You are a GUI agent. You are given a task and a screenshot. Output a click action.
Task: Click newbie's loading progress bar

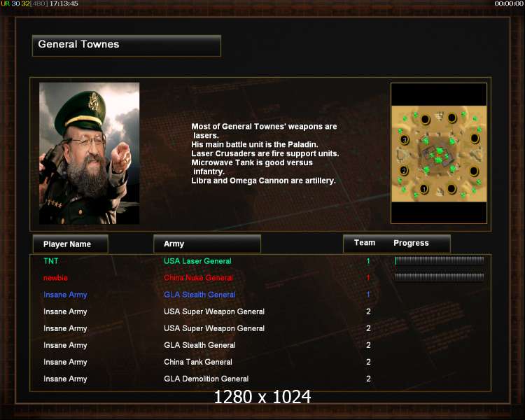pos(440,277)
